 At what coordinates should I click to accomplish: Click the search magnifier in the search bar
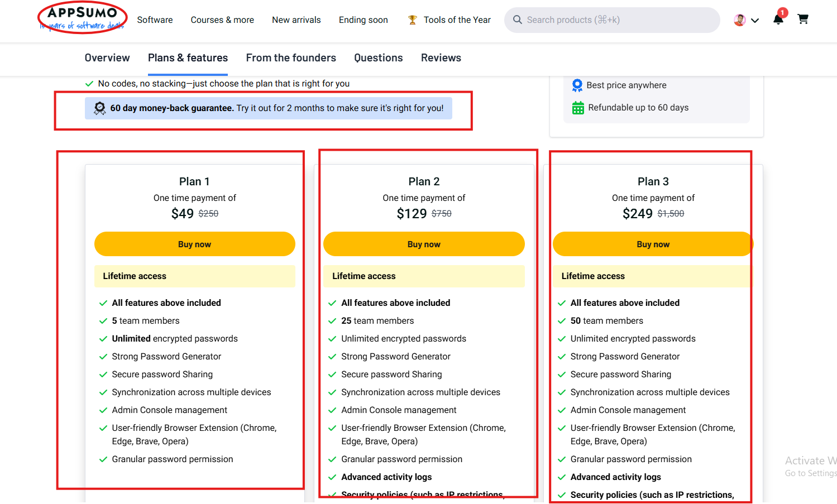(x=518, y=20)
